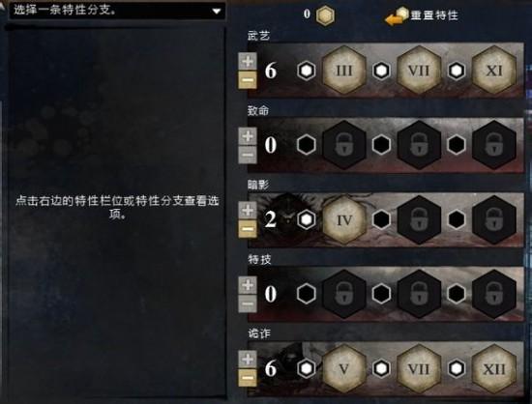Open the 选择一条特性分支 dropdown
This screenshot has height=404, width=532.
117,11
